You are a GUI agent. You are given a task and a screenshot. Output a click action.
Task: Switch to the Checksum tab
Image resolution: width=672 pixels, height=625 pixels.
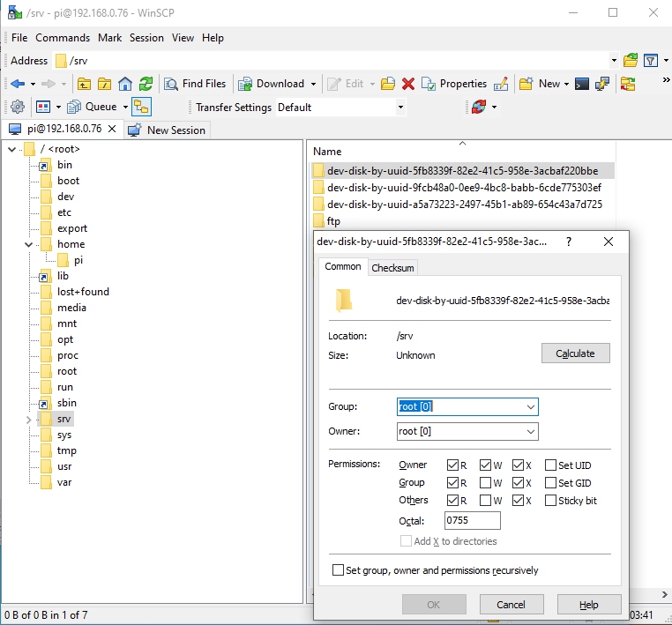[392, 268]
